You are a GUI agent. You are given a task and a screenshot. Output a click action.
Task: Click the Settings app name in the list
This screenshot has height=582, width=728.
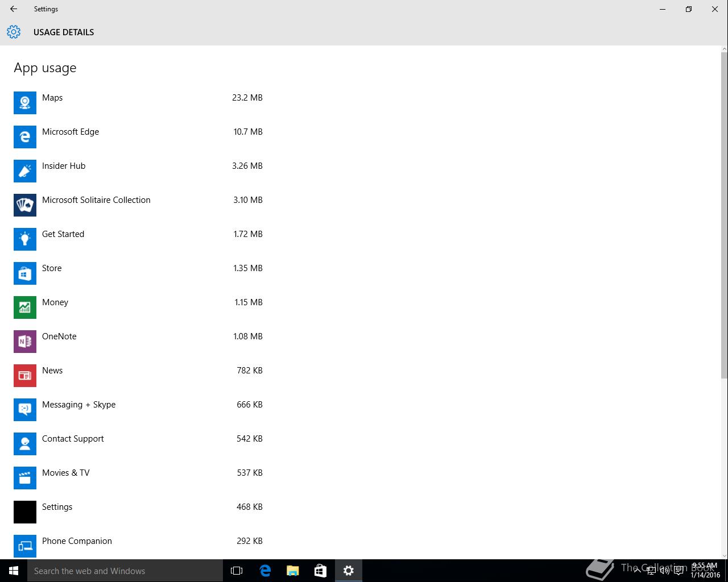click(x=57, y=507)
